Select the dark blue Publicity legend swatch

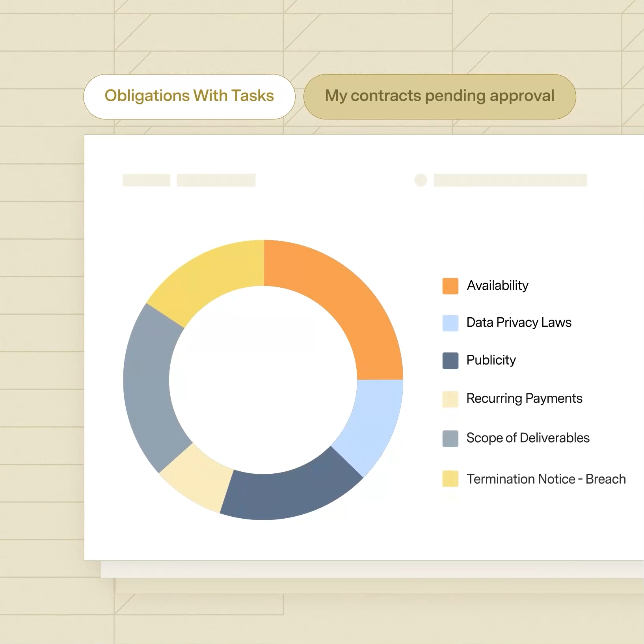[450, 360]
